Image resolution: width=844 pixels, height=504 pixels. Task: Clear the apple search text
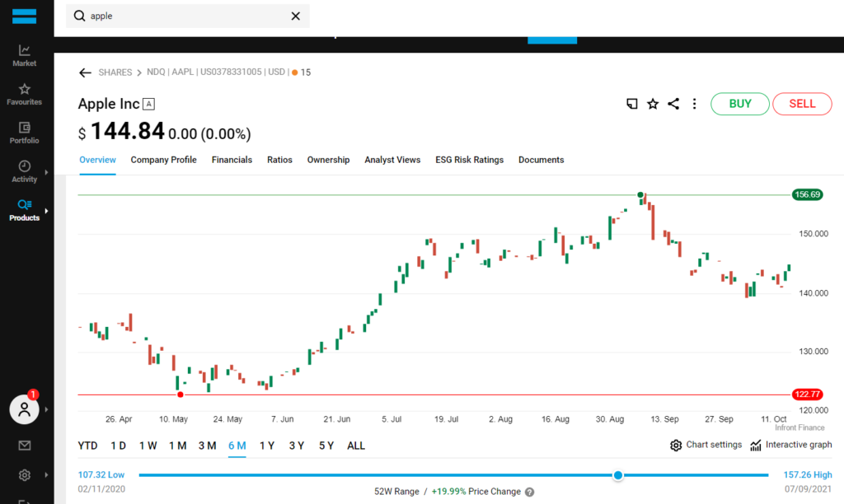coord(296,16)
